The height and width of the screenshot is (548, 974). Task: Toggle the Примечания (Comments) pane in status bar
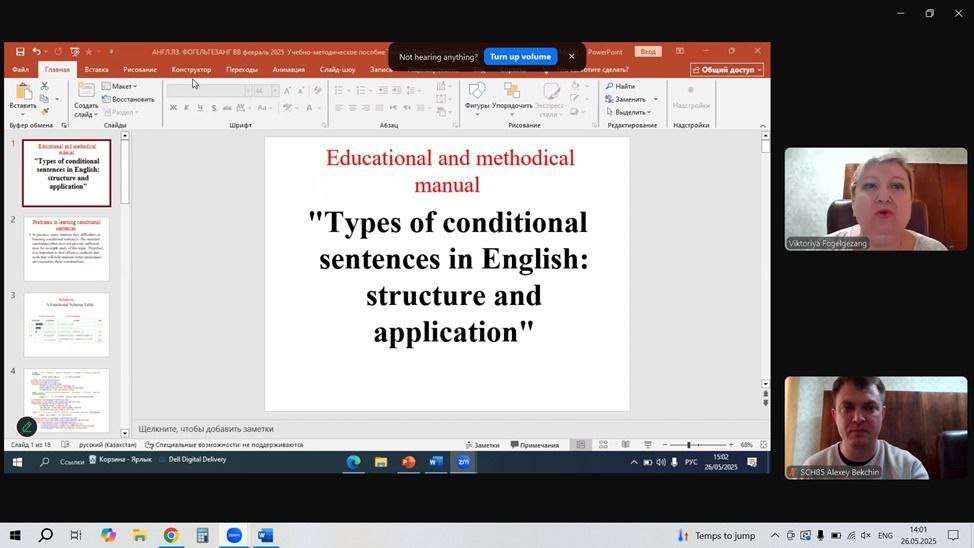535,445
